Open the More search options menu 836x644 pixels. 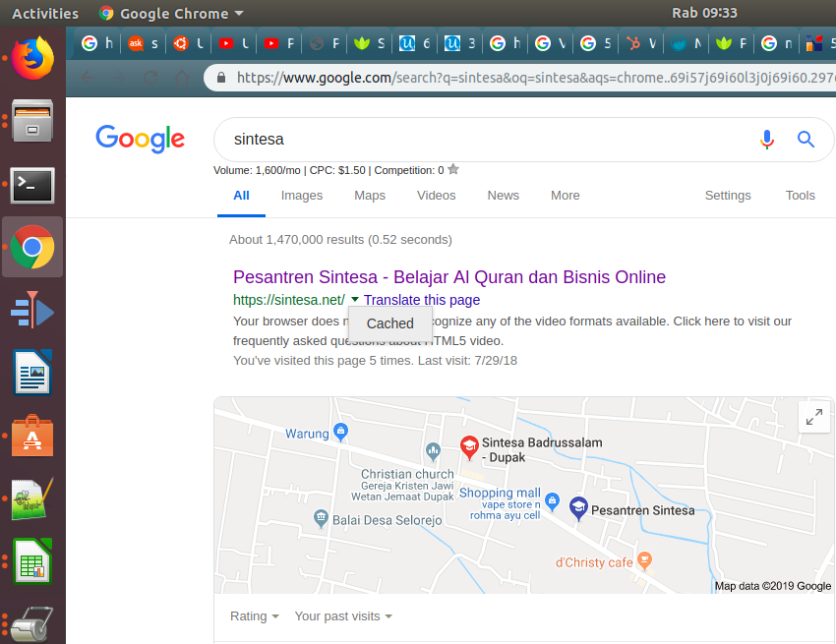click(566, 195)
